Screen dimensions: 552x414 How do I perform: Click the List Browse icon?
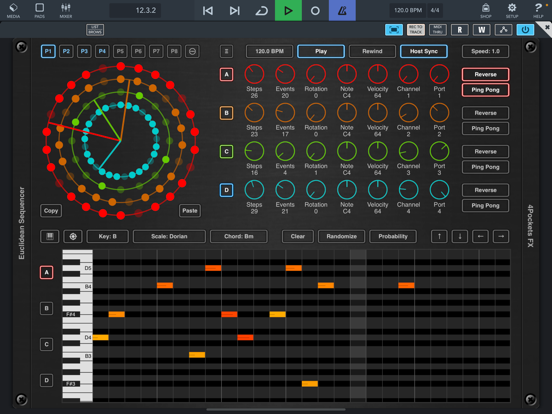click(x=95, y=30)
